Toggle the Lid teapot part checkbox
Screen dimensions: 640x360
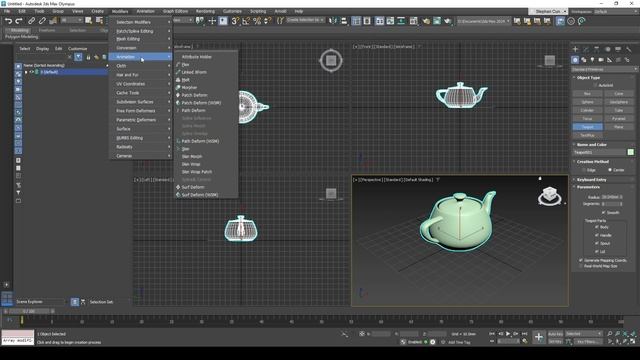(597, 251)
